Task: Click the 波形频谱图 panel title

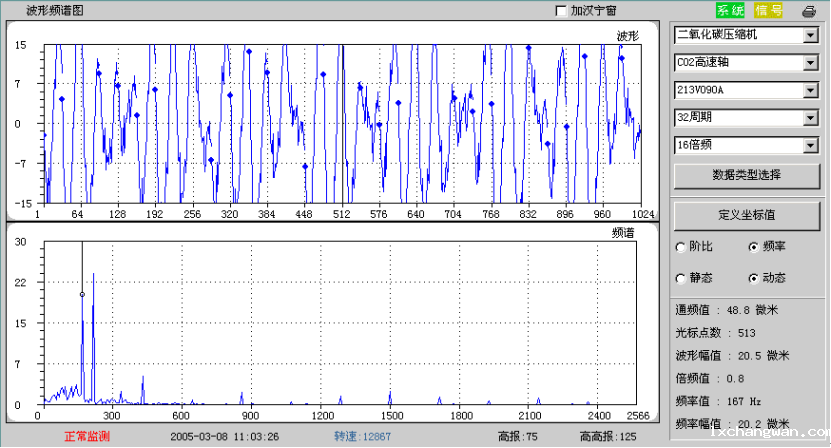Action: pos(55,10)
